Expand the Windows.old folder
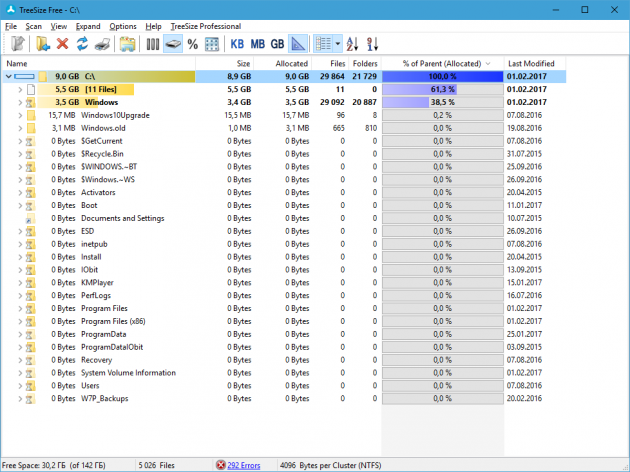 point(20,128)
